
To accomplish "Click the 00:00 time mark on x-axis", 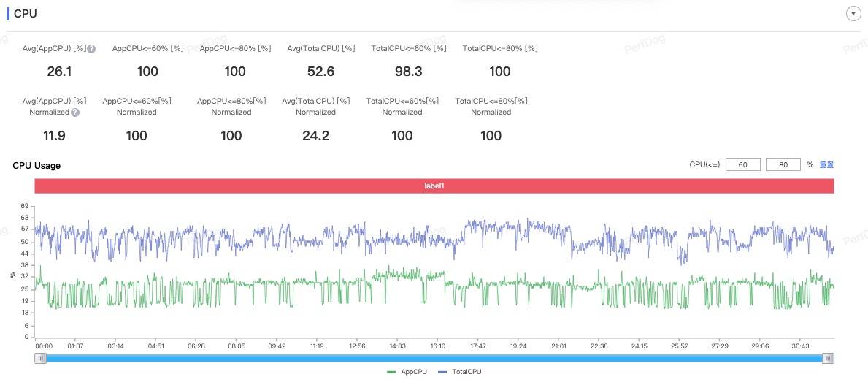I will click(44, 346).
